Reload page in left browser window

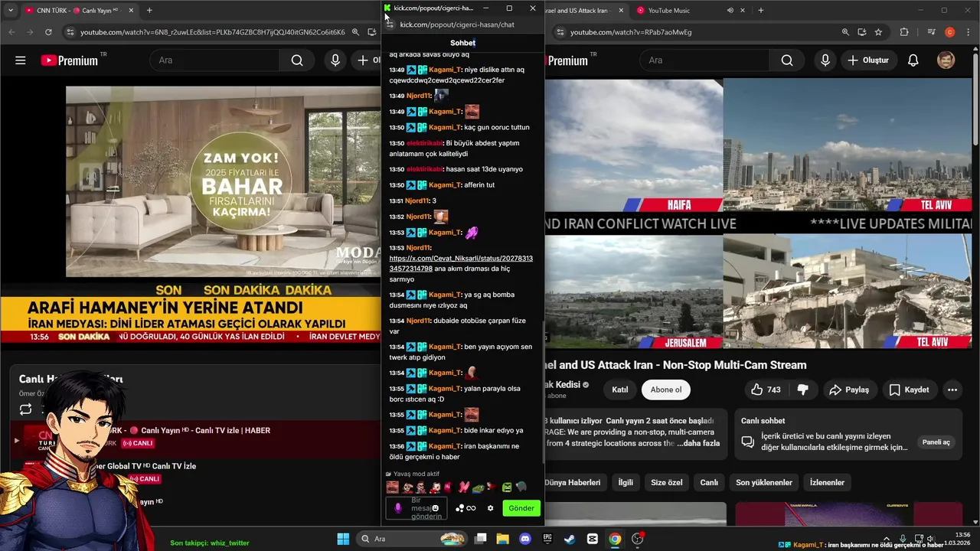(x=48, y=32)
